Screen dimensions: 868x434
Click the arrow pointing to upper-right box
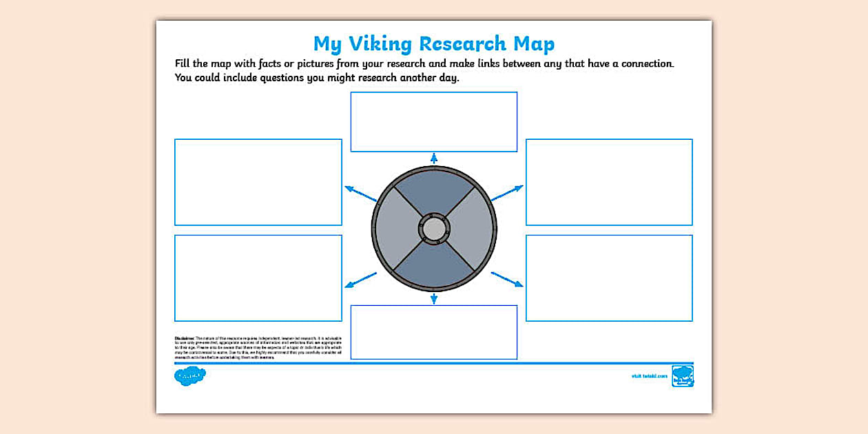click(x=507, y=193)
